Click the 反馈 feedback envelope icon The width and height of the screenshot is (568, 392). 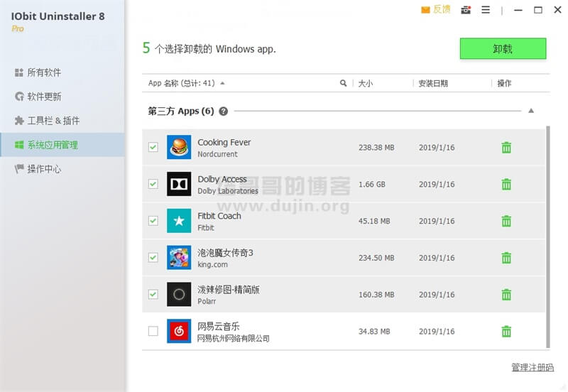click(425, 10)
